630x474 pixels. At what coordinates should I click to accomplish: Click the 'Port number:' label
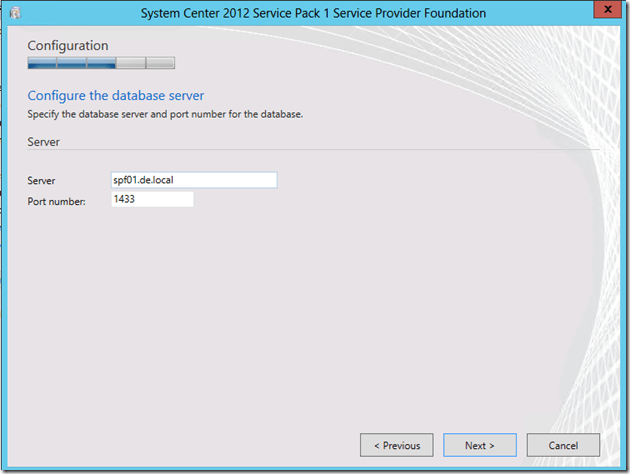(x=58, y=201)
